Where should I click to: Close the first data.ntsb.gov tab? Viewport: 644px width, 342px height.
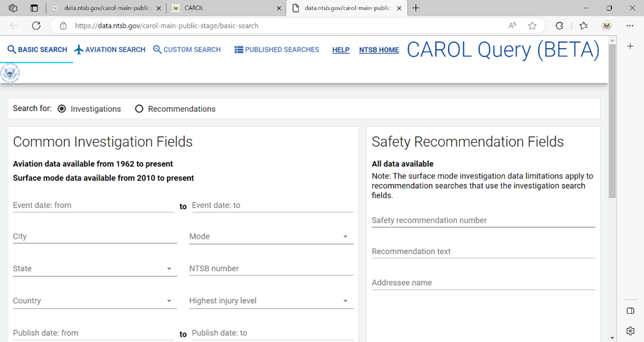tap(159, 8)
